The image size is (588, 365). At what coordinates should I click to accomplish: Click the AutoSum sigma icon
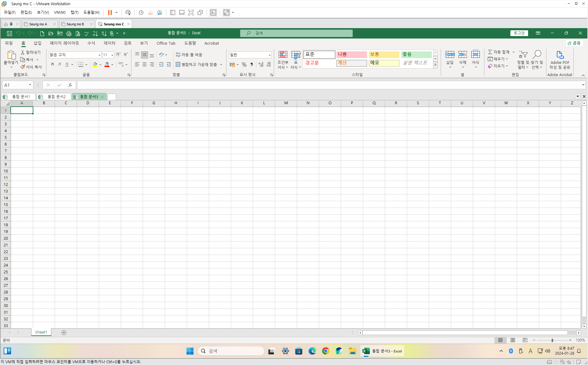pyautogui.click(x=490, y=52)
